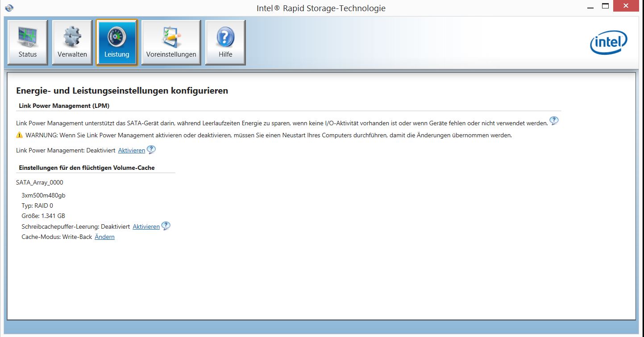Open the Status tab

tap(28, 43)
